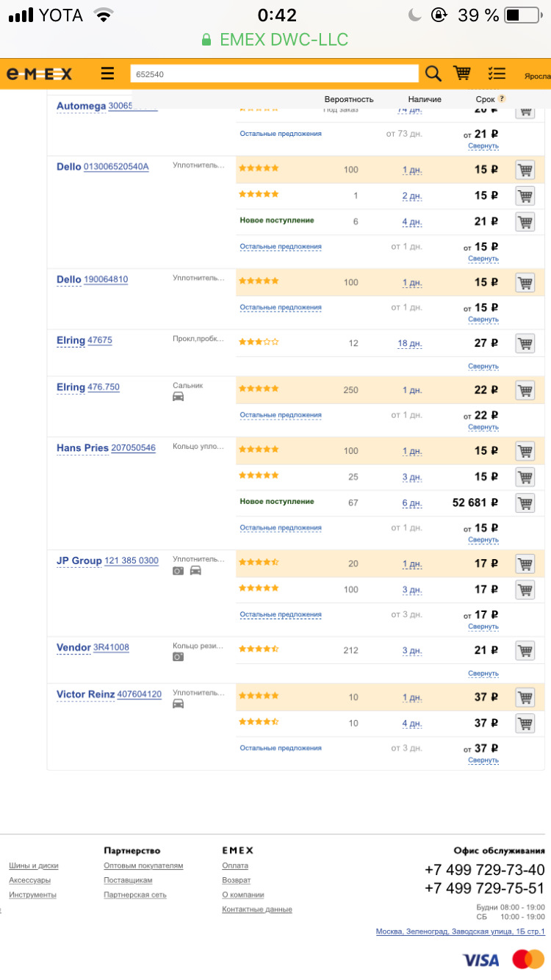Open the shopping cart in header

462,73
